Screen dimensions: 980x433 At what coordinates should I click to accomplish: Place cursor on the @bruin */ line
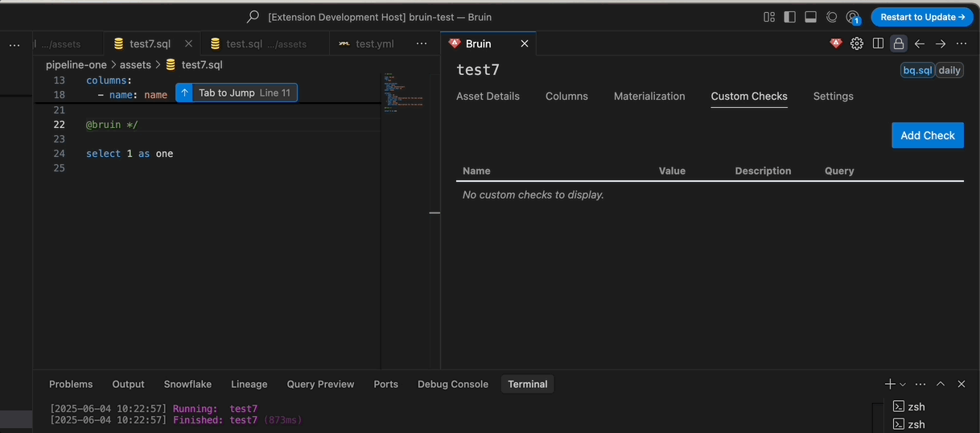click(112, 124)
